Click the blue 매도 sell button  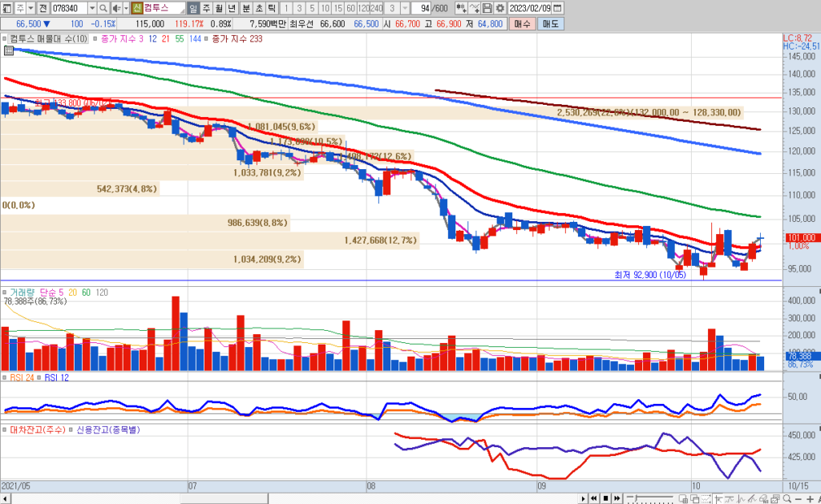pyautogui.click(x=550, y=24)
